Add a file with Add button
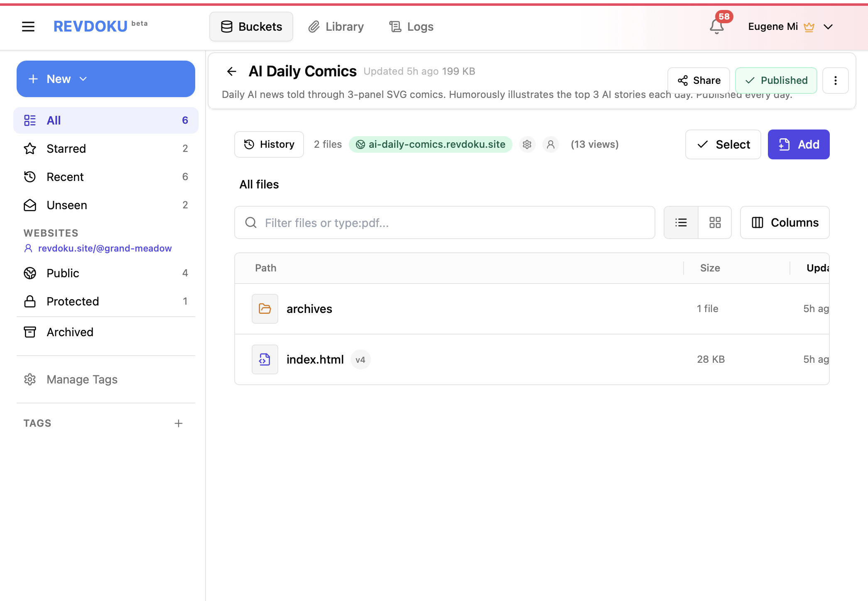 click(799, 144)
